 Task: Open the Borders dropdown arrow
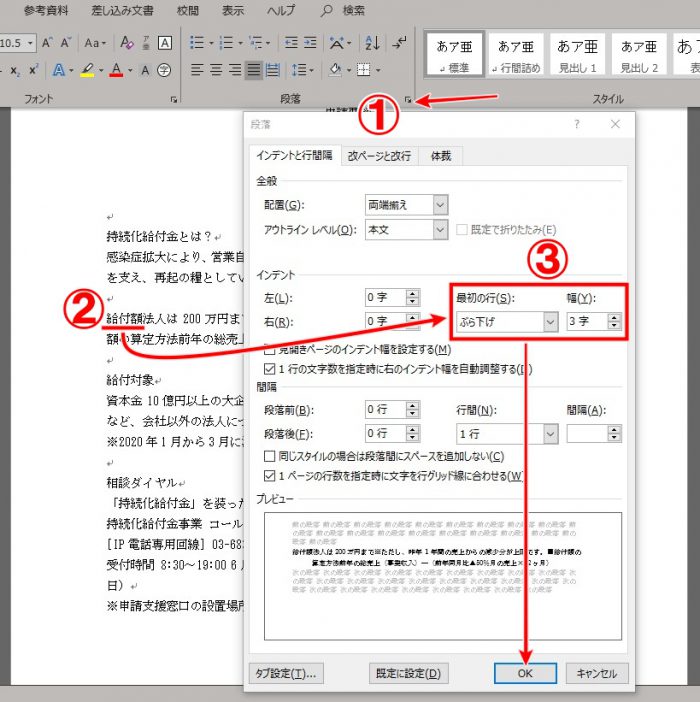point(378,70)
